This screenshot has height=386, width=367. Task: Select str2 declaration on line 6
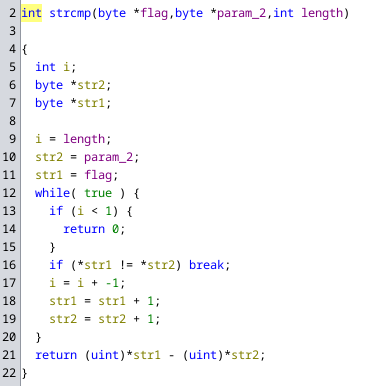(x=91, y=85)
